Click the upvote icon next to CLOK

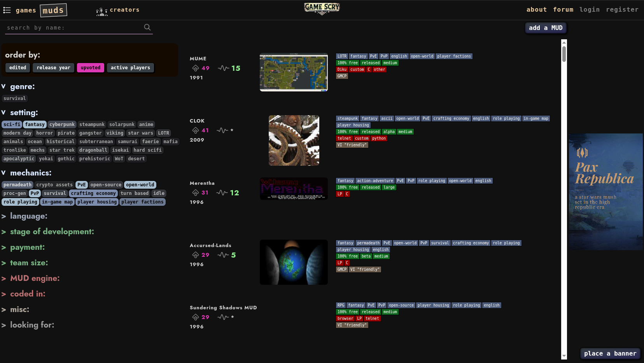195,130
